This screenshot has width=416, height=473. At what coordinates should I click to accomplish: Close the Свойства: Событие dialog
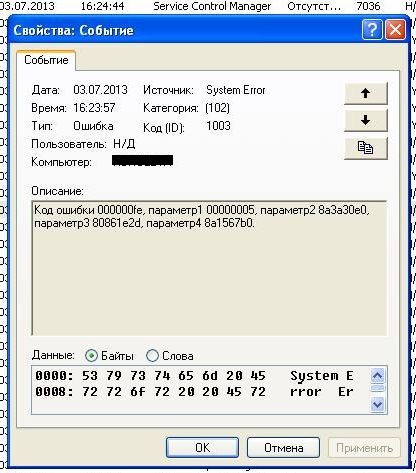[x=395, y=30]
